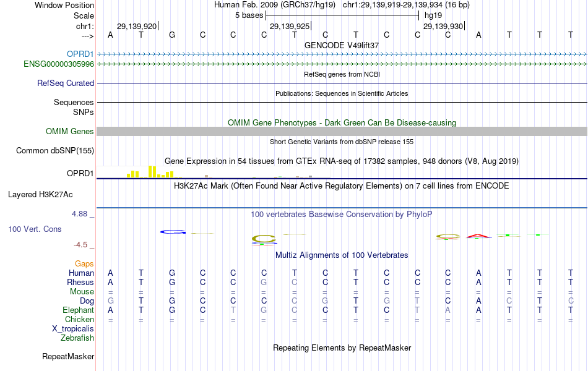This screenshot has width=588, height=371.
Task: Select the Rhesus species label
Action: point(80,282)
